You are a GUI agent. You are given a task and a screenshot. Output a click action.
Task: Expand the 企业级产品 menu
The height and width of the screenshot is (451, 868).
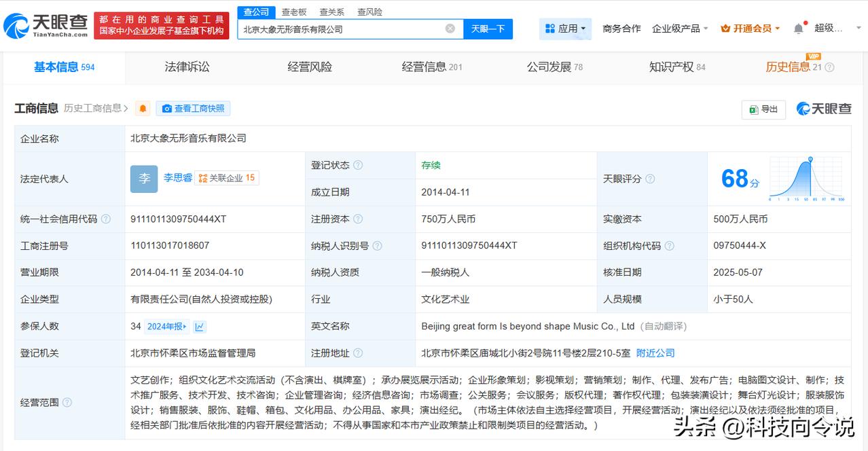680,29
